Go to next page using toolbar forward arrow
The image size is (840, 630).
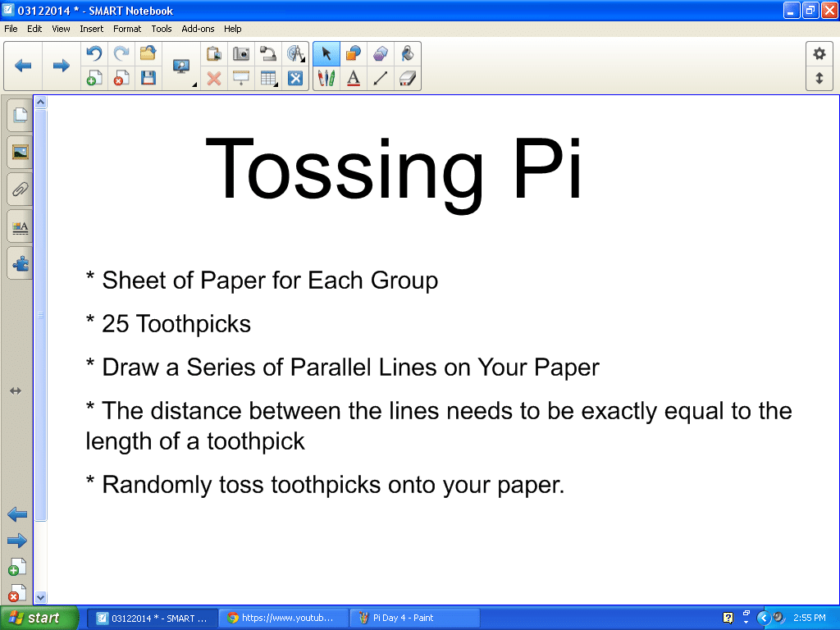click(62, 66)
